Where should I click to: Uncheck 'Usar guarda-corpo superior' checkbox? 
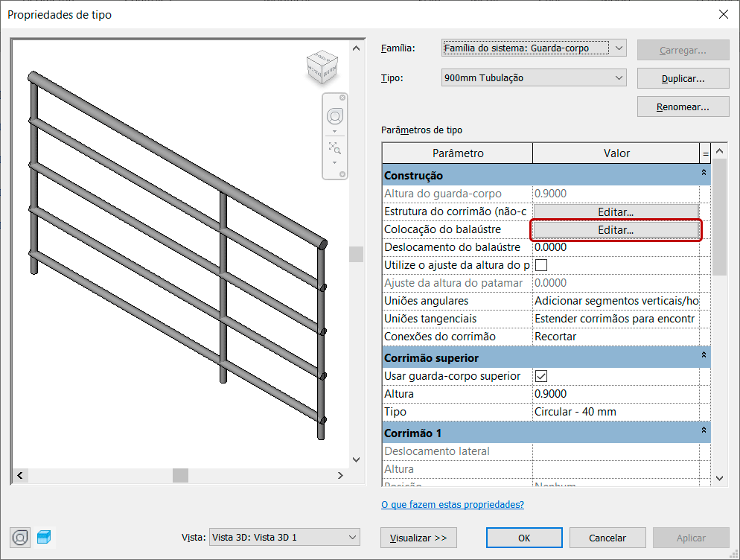pyautogui.click(x=541, y=376)
